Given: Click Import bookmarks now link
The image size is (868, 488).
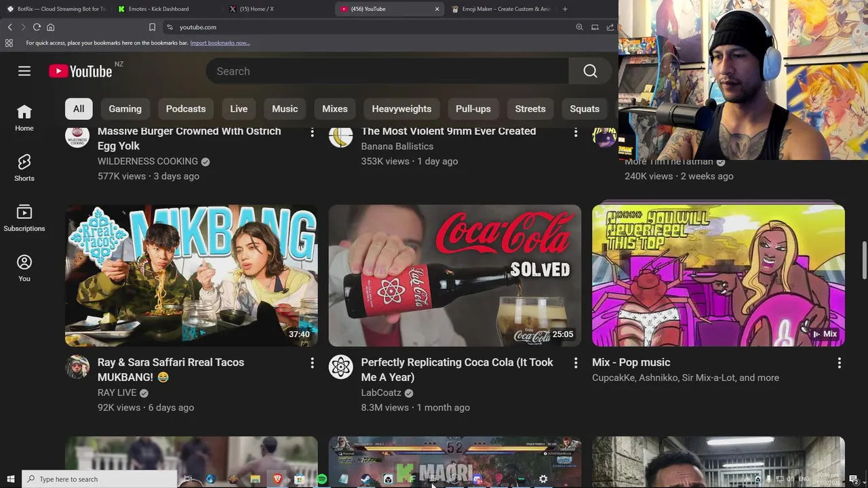Looking at the screenshot, I should [x=220, y=43].
